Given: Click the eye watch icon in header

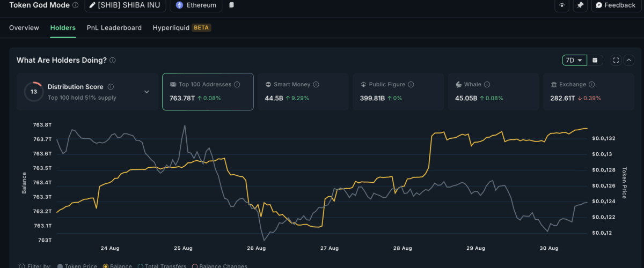Looking at the screenshot, I should pyautogui.click(x=562, y=5).
